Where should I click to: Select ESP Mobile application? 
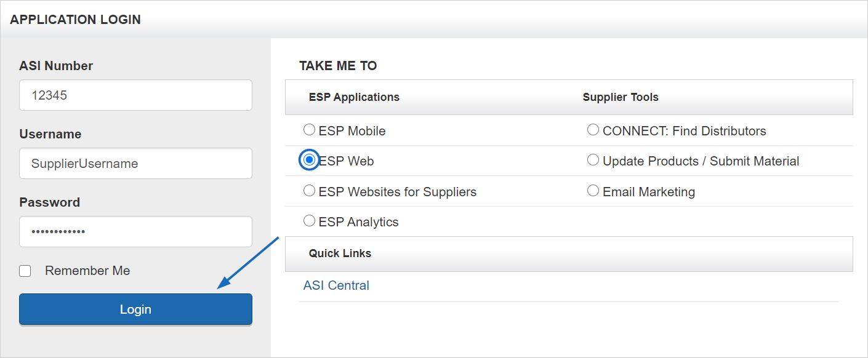pyautogui.click(x=309, y=129)
